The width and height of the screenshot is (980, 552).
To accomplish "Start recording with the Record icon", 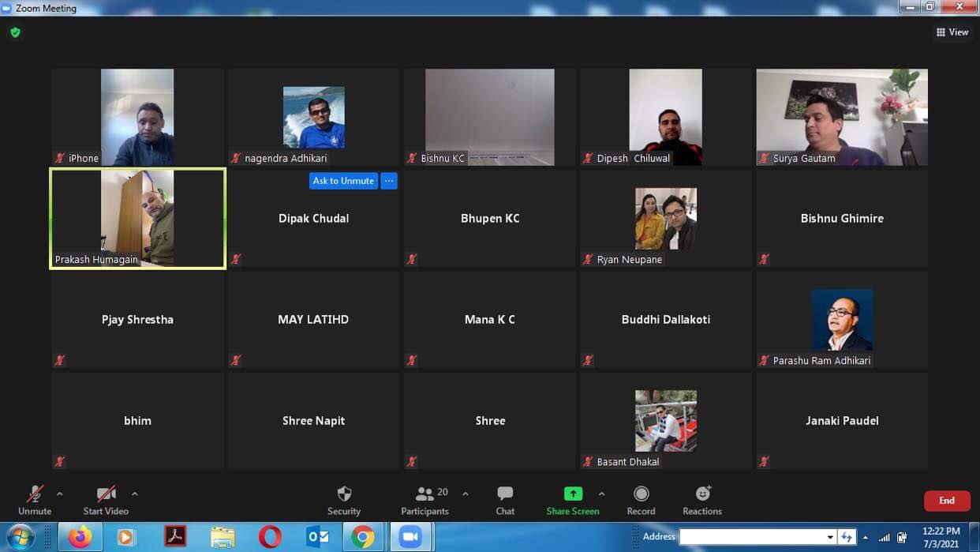I will (x=641, y=494).
